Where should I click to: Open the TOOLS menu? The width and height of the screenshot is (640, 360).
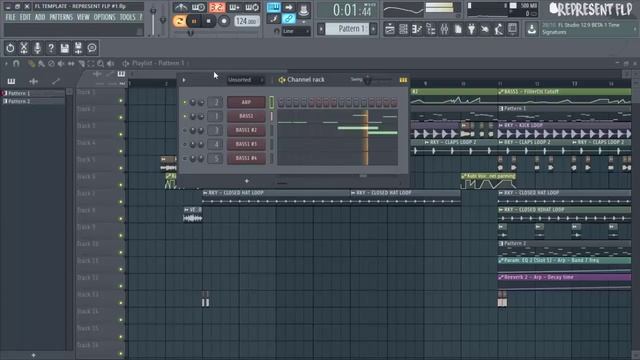pyautogui.click(x=127, y=17)
